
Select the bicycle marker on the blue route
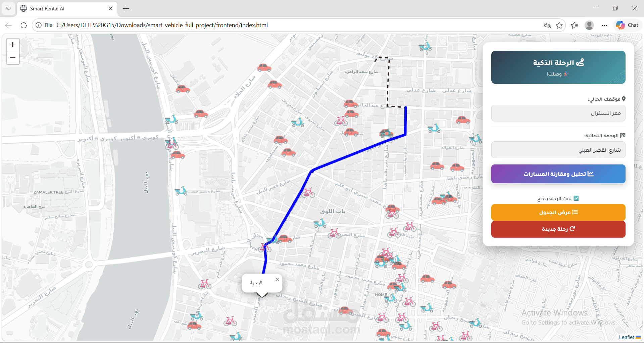tap(308, 193)
